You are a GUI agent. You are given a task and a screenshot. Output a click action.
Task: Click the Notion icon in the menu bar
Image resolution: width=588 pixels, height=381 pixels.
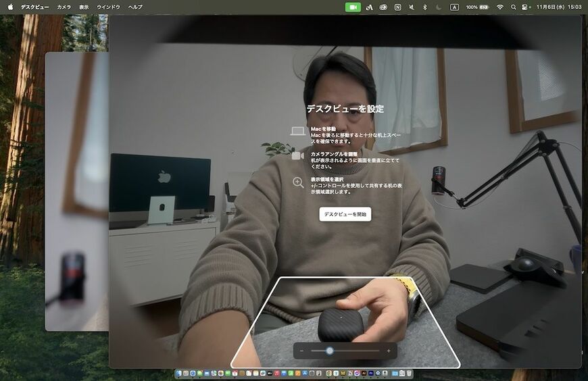397,7
